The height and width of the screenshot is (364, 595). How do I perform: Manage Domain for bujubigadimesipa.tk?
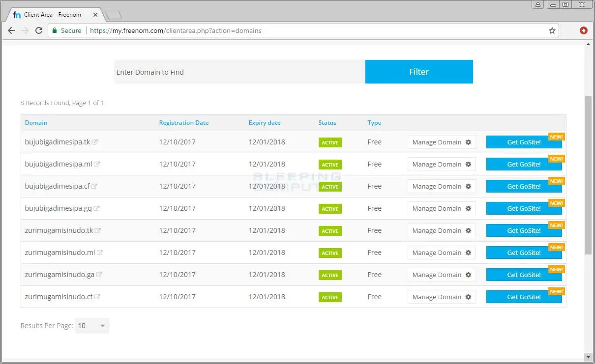point(442,142)
